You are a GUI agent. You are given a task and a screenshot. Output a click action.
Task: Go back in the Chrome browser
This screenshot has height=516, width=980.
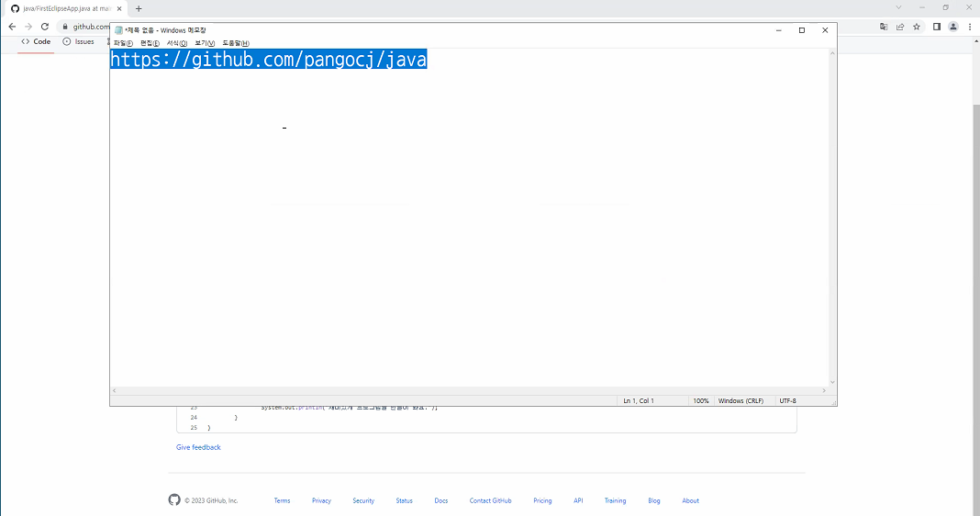12,27
